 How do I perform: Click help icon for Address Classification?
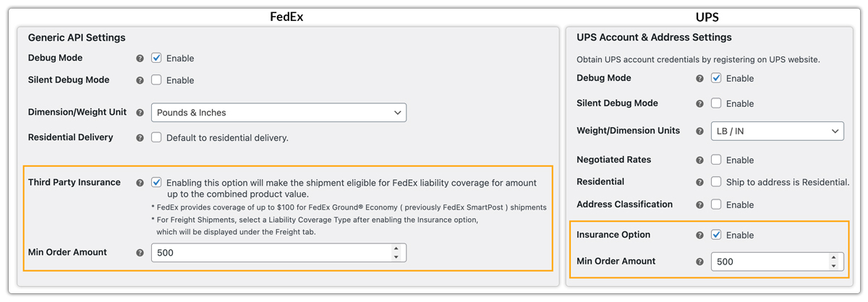coord(699,205)
